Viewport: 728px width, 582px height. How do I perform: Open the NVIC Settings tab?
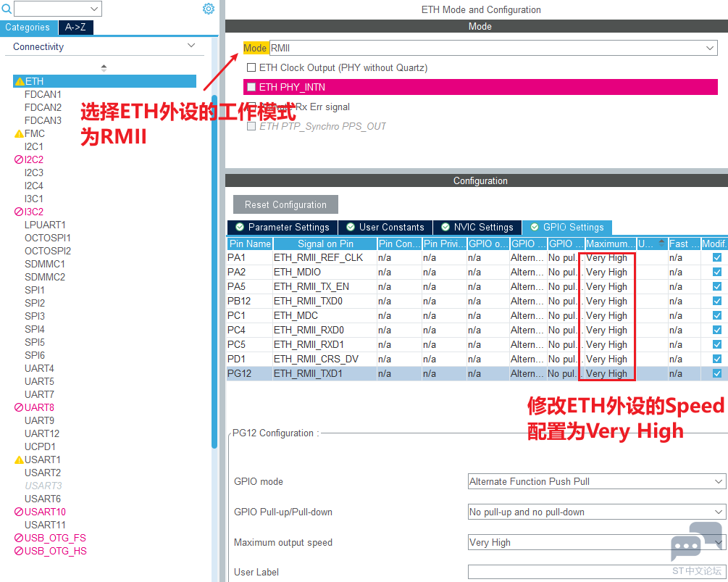(x=477, y=227)
